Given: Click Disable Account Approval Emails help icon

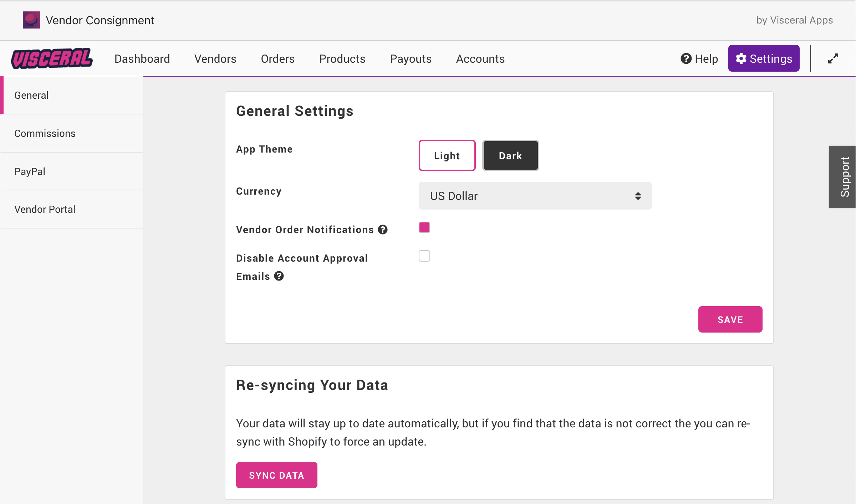Looking at the screenshot, I should click(279, 276).
